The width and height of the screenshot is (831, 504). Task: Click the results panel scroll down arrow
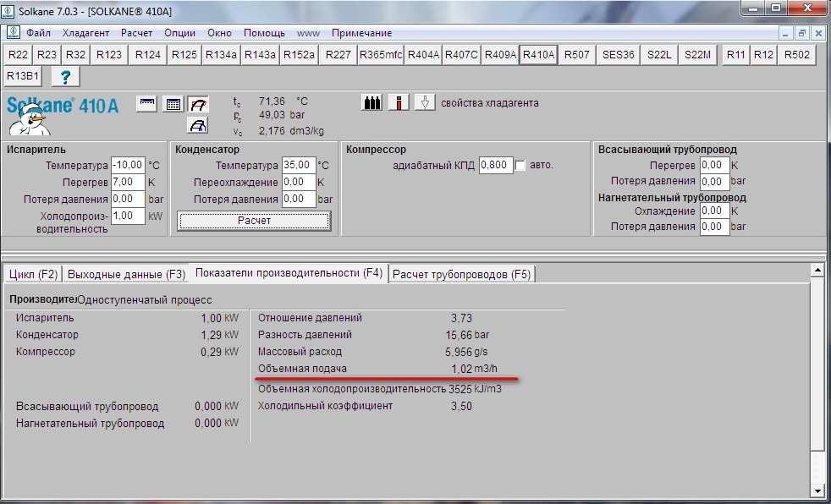(x=817, y=491)
